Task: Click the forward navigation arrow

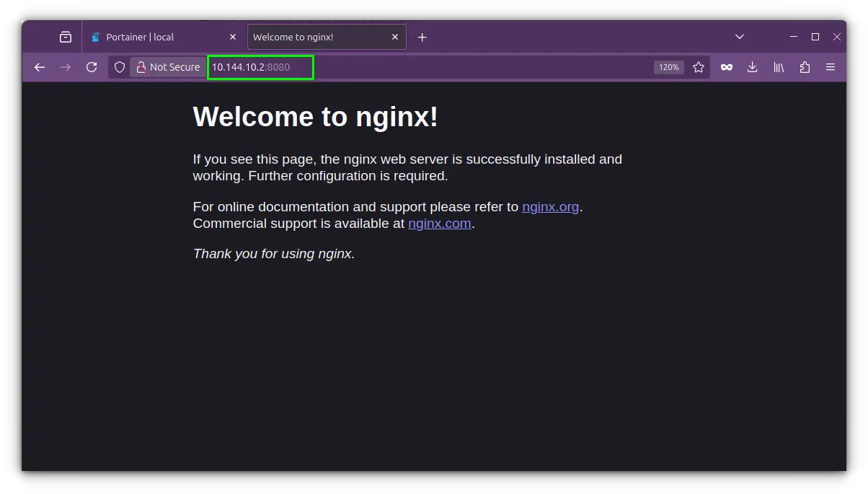Action: (x=66, y=67)
